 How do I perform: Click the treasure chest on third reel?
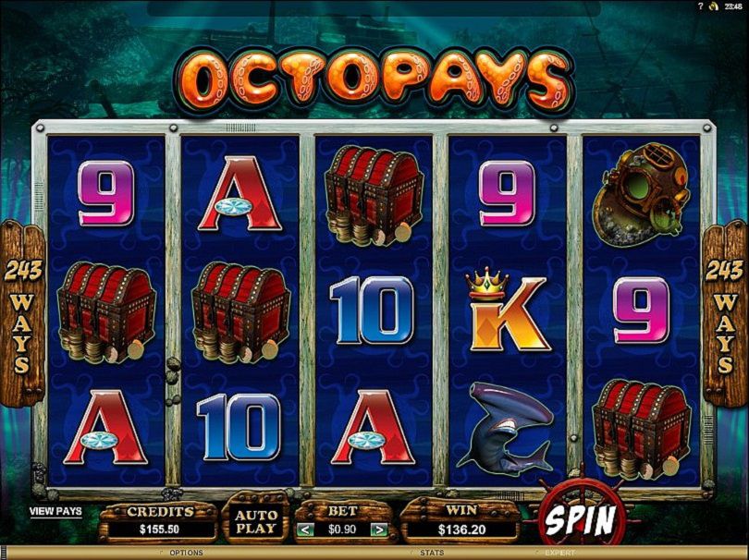click(374, 195)
